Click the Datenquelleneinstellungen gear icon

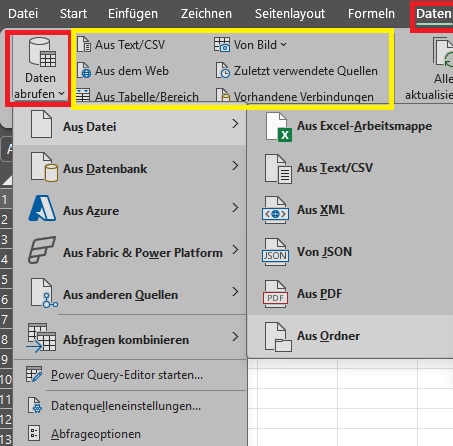point(35,405)
